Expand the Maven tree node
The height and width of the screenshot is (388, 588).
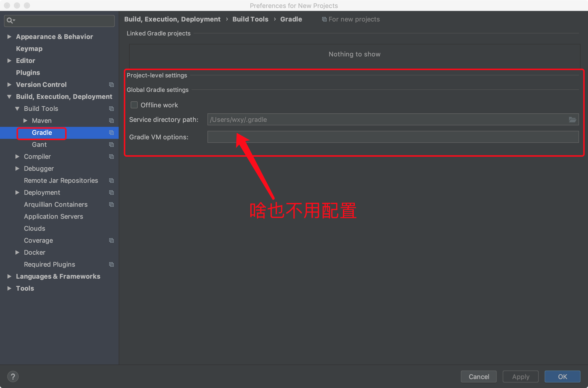(x=25, y=121)
